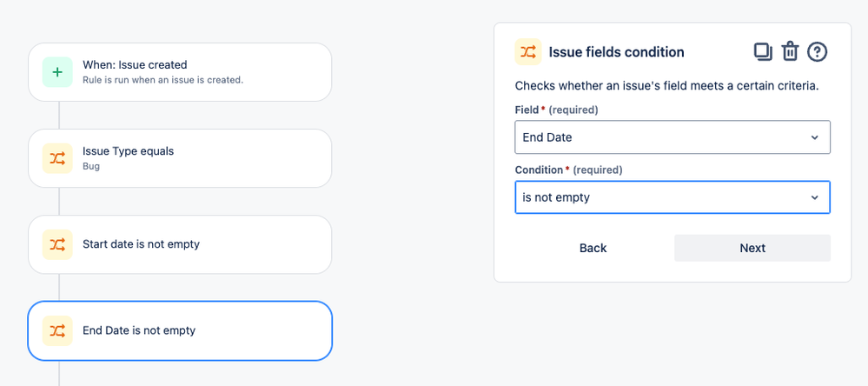
Task: Click the Issue Type equals condition icon
Action: click(x=57, y=157)
